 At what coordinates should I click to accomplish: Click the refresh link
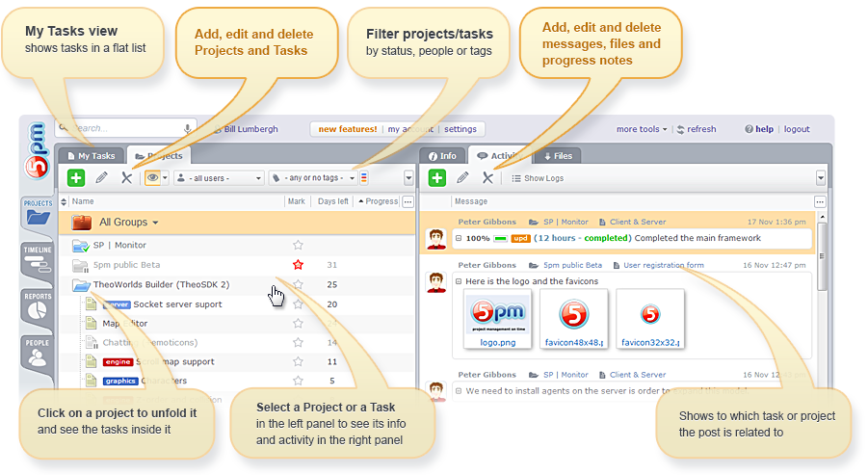697,129
